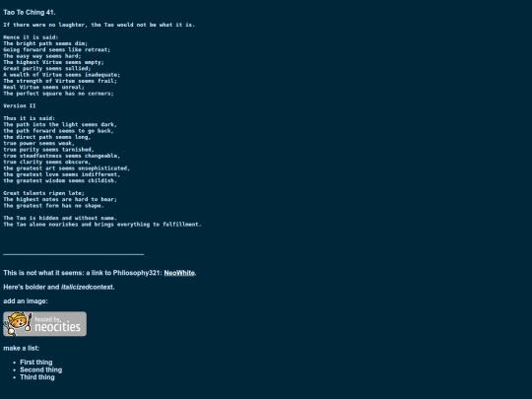Click the italicized word in the bolder sentence
The image size is (532, 399).
[75, 287]
